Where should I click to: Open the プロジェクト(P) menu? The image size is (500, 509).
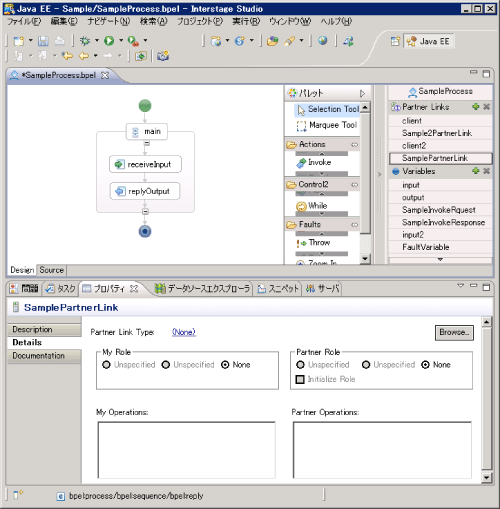pos(200,21)
